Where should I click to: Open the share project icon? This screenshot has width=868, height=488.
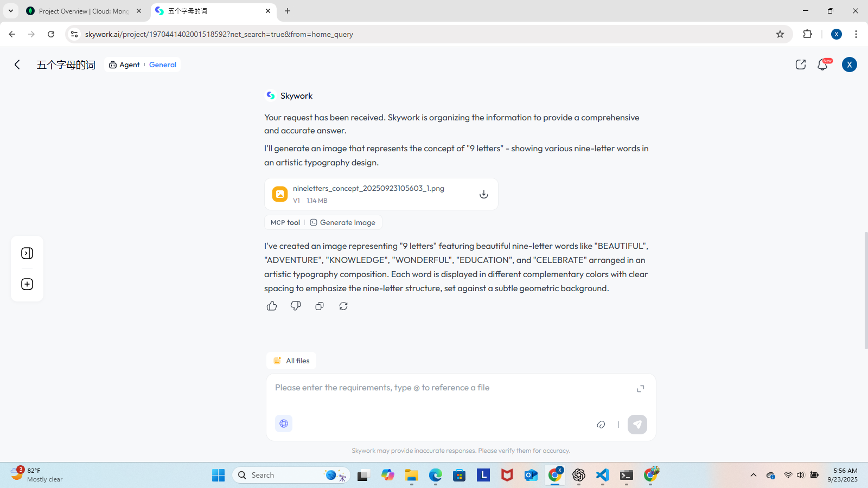tap(801, 65)
